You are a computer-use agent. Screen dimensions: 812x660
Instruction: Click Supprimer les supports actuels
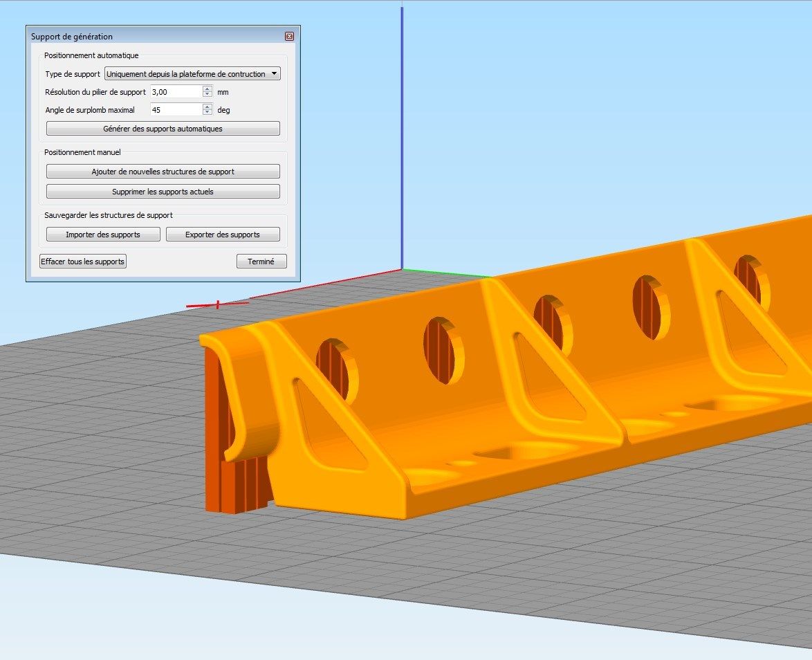pos(163,192)
